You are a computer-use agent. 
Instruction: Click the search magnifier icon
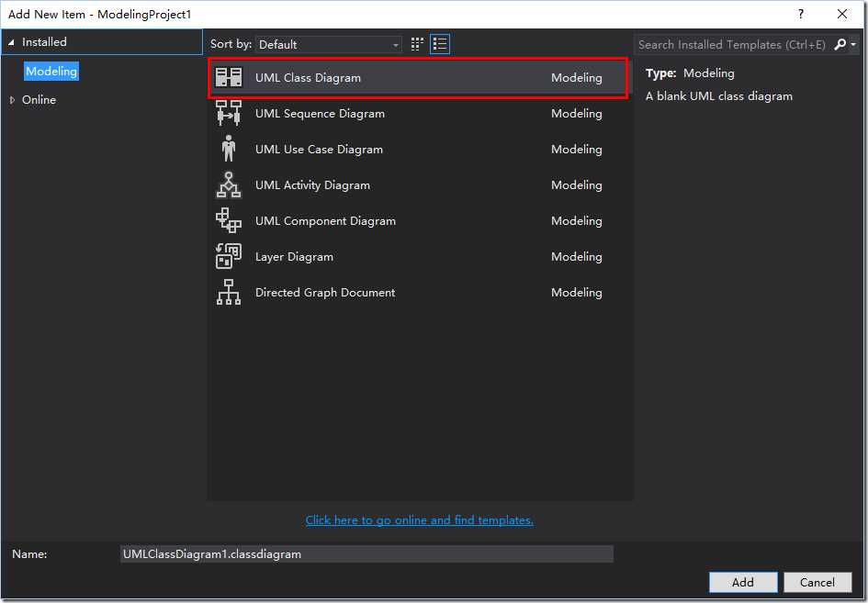point(840,44)
